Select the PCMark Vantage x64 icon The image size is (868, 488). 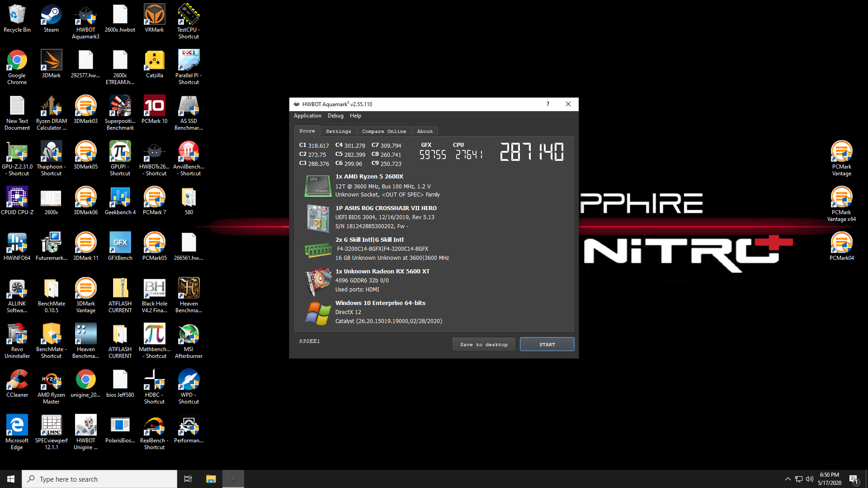[x=841, y=204]
